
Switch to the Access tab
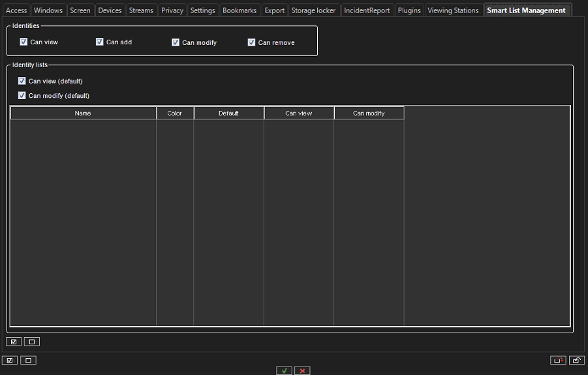click(x=16, y=10)
